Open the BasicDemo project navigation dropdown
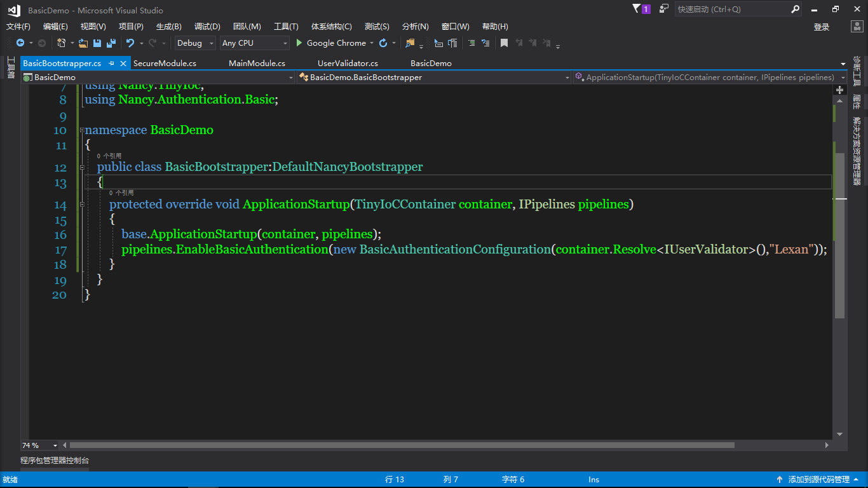This screenshot has width=868, height=488. [x=158, y=78]
